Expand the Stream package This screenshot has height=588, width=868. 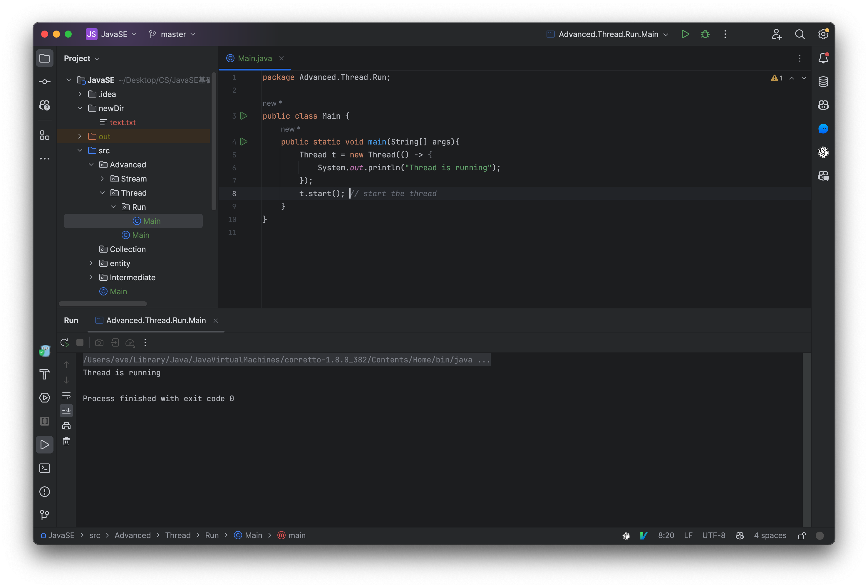[102, 179]
